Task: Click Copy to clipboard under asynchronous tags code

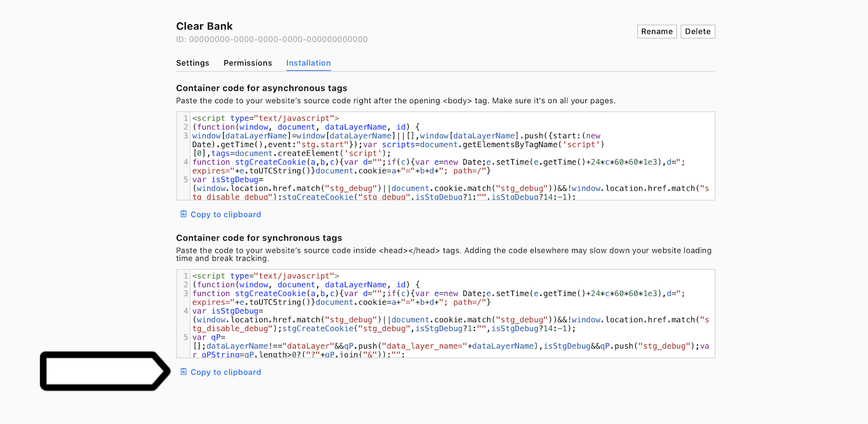Action: [x=225, y=214]
